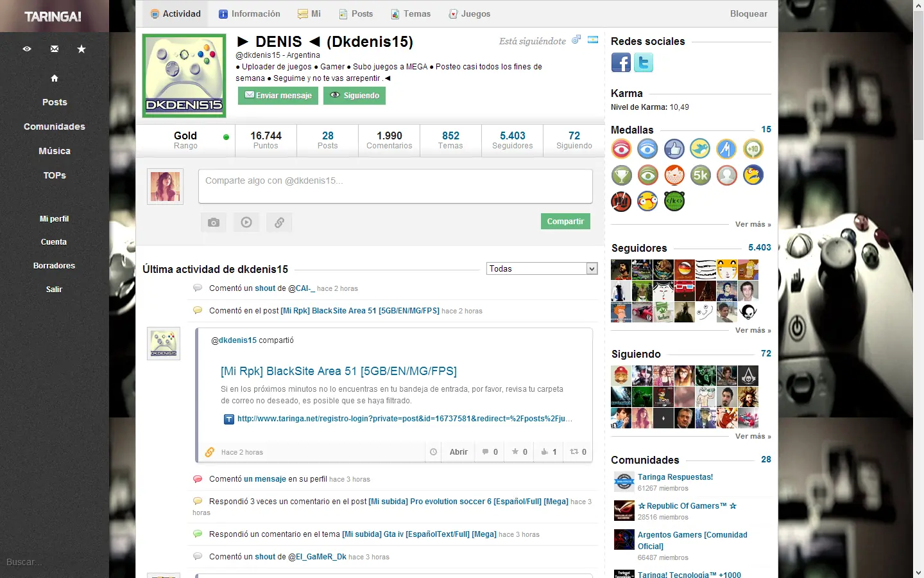
Task: Open @El_GaMeR_Dk user link in activity
Action: tap(317, 557)
